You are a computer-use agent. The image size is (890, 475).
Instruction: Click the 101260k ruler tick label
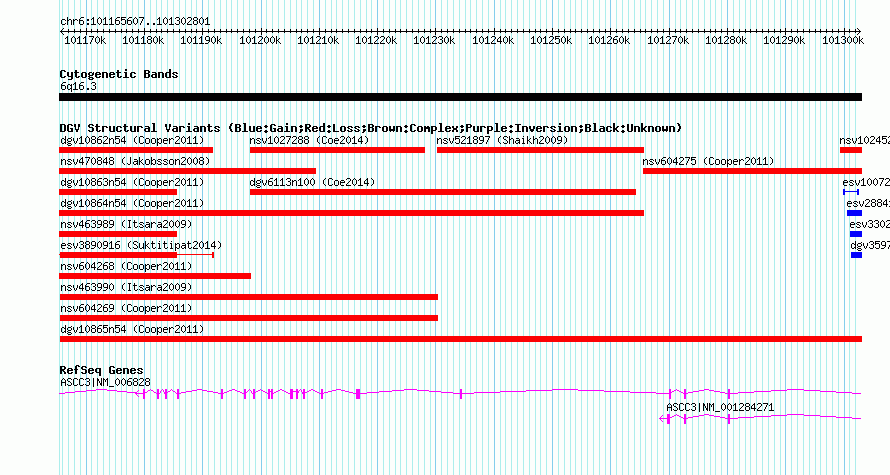point(609,40)
